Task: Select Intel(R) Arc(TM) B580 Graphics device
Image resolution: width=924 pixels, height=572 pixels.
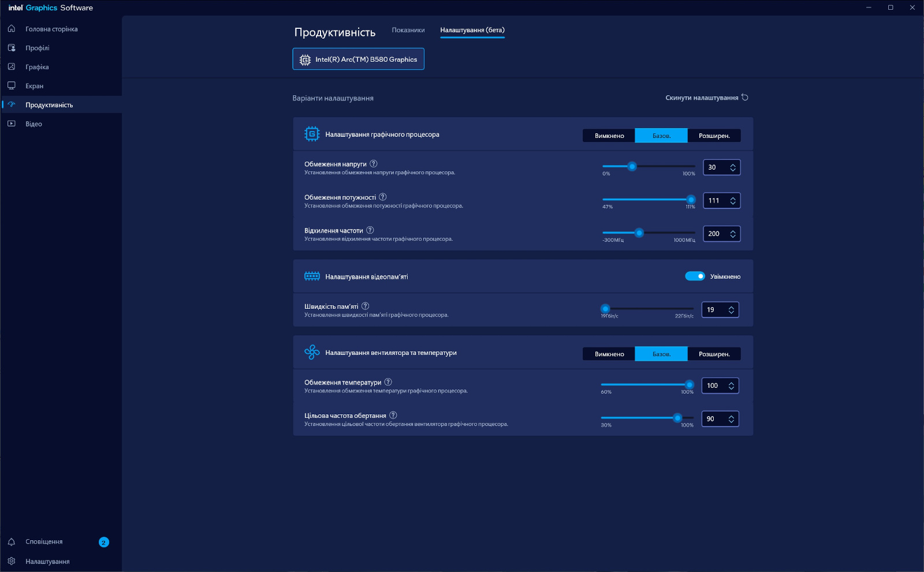Action: [x=358, y=59]
